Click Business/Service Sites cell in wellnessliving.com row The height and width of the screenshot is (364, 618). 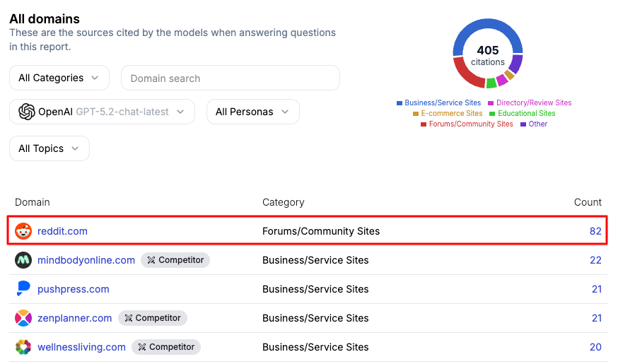[315, 347]
